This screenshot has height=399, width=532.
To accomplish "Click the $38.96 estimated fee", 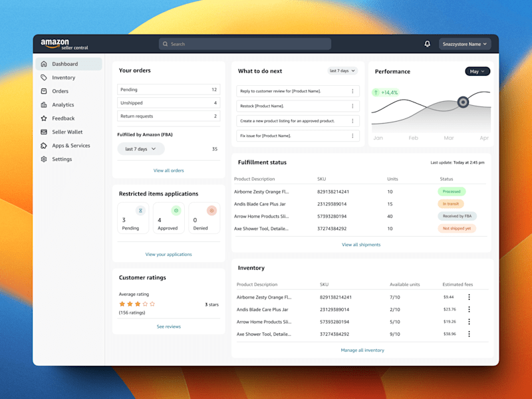I will click(x=450, y=334).
